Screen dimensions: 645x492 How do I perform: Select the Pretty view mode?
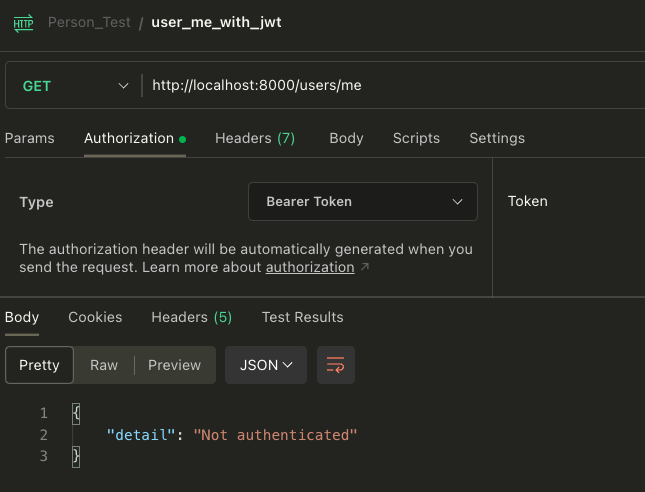click(40, 365)
